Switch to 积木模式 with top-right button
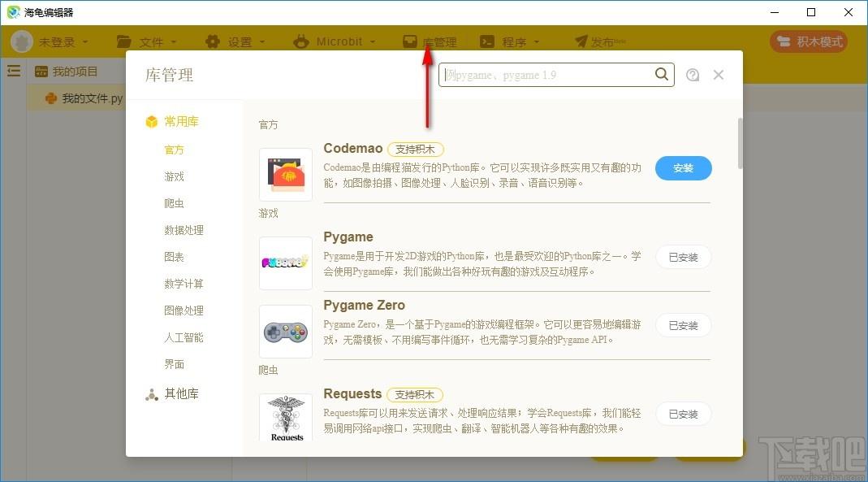 pyautogui.click(x=809, y=41)
